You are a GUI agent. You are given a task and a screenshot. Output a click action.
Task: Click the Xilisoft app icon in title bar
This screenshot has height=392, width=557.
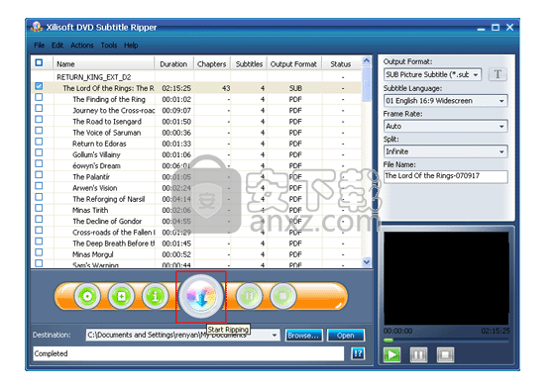coord(37,27)
